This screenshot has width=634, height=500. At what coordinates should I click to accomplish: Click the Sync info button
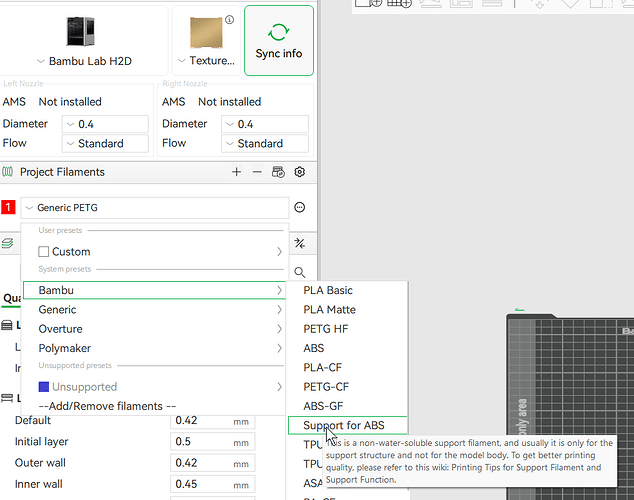(x=279, y=40)
